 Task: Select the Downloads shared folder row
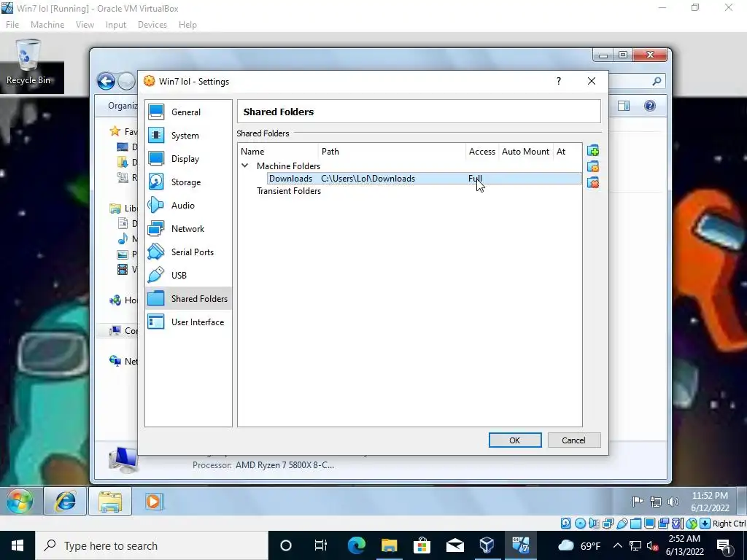(424, 179)
